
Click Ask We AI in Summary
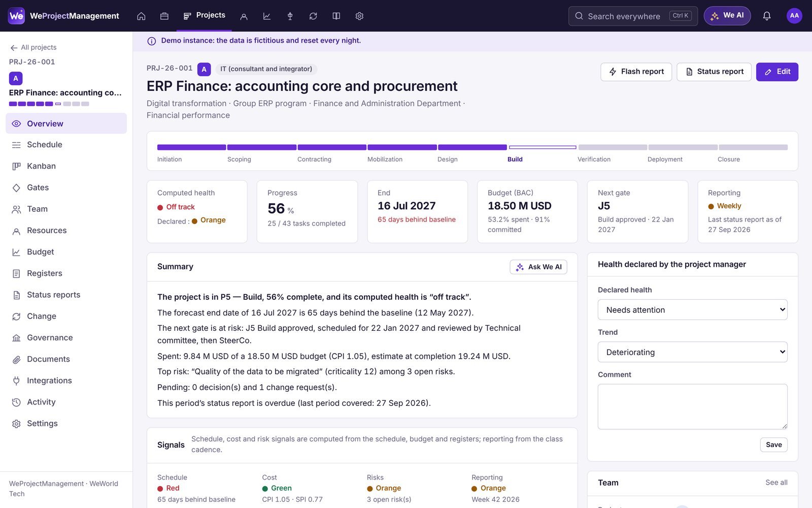[x=538, y=267]
